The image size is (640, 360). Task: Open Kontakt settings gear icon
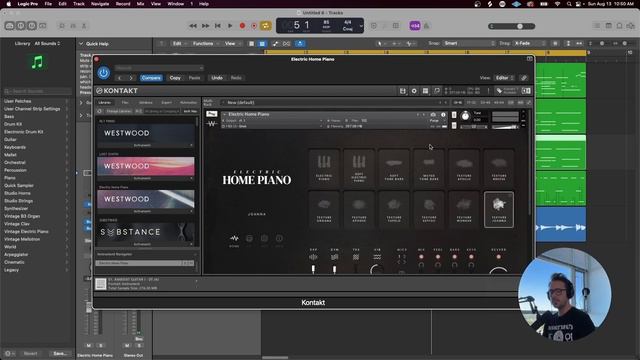point(414,91)
